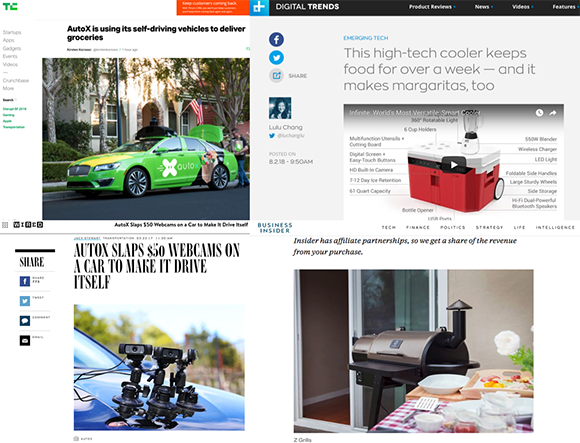Expand the News dropdown in Digital Trends
The width and height of the screenshot is (580, 443).
tap(483, 7)
